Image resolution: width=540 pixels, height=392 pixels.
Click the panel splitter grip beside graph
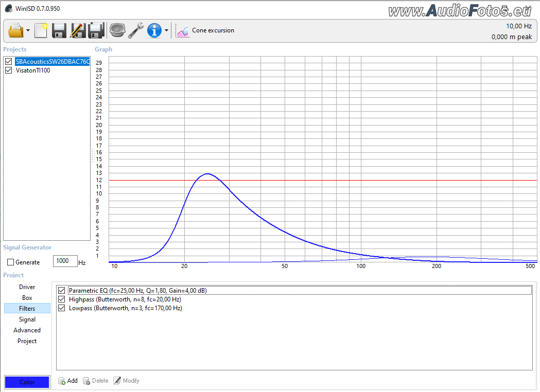point(93,155)
